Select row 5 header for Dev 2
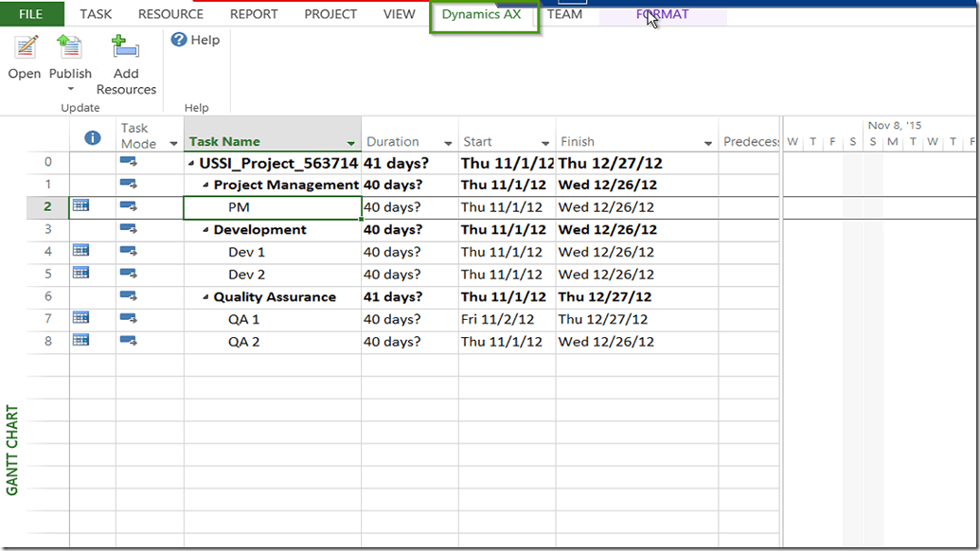This screenshot has width=980, height=551. click(x=47, y=274)
